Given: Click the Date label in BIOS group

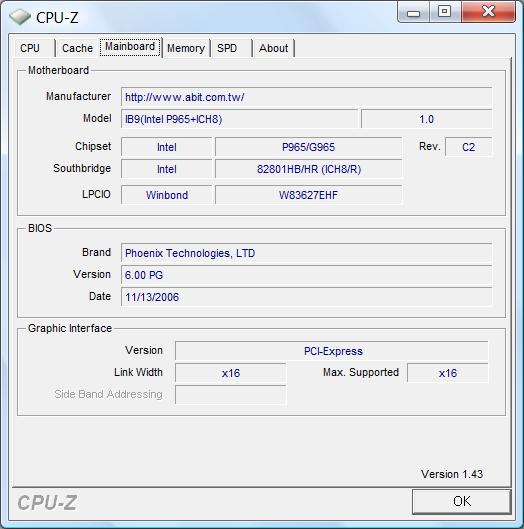Looking at the screenshot, I should pyautogui.click(x=100, y=296).
